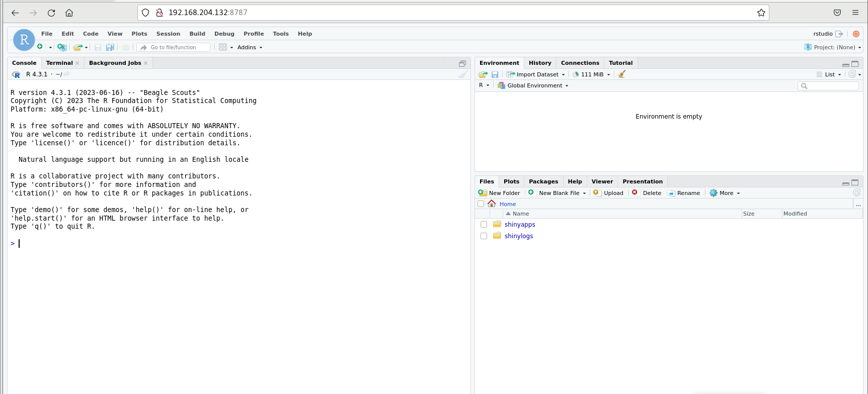This screenshot has height=394, width=868.
Task: Refresh the Files pane listing
Action: [x=856, y=193]
